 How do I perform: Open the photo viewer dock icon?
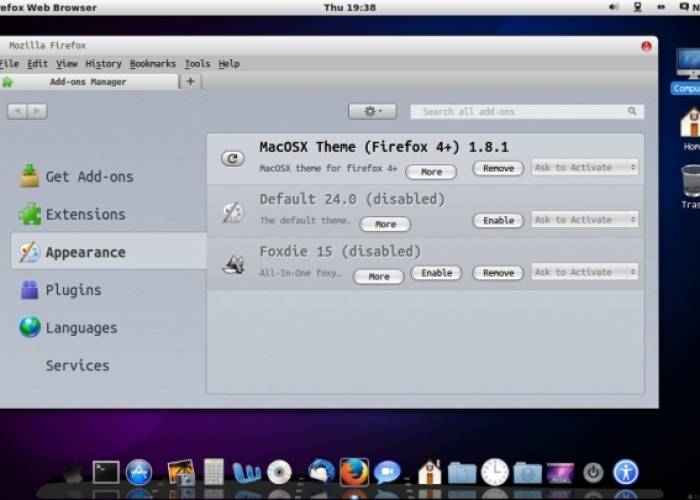coord(181,472)
